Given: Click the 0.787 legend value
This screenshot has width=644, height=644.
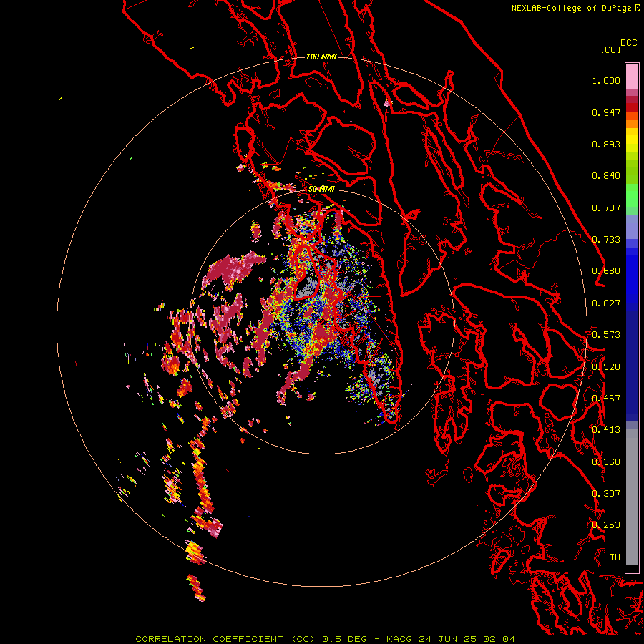Looking at the screenshot, I should pyautogui.click(x=606, y=208).
